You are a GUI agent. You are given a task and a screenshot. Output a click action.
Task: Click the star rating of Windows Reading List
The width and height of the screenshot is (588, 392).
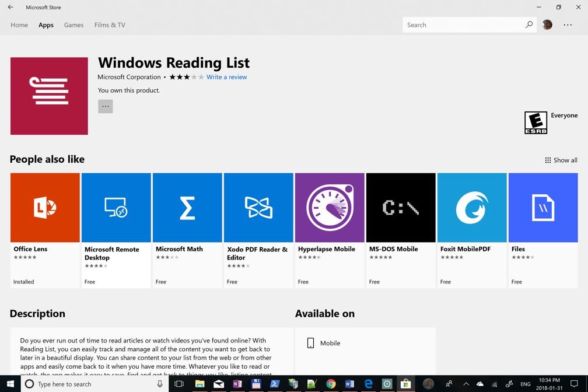(187, 77)
